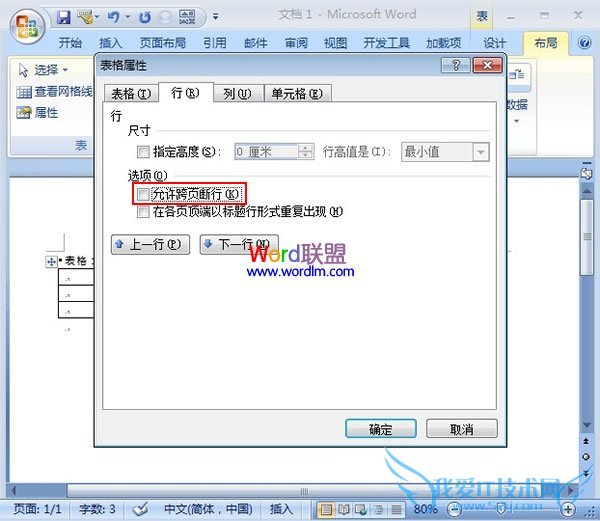This screenshot has height=521, width=600.
Task: Click the table move handle icon
Action: 51,262
